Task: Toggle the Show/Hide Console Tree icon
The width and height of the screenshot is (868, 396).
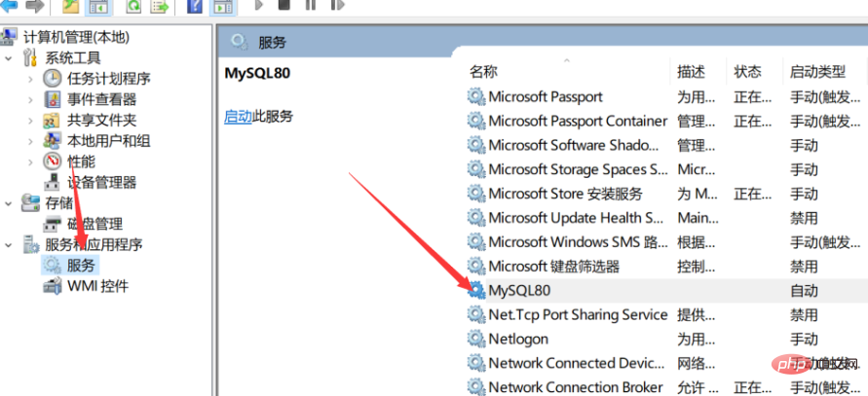Action: pos(98,6)
